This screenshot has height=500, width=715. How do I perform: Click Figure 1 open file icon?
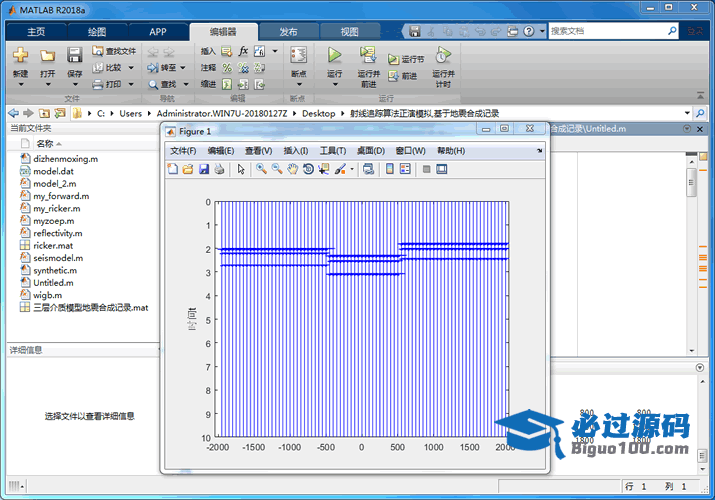[x=188, y=170]
